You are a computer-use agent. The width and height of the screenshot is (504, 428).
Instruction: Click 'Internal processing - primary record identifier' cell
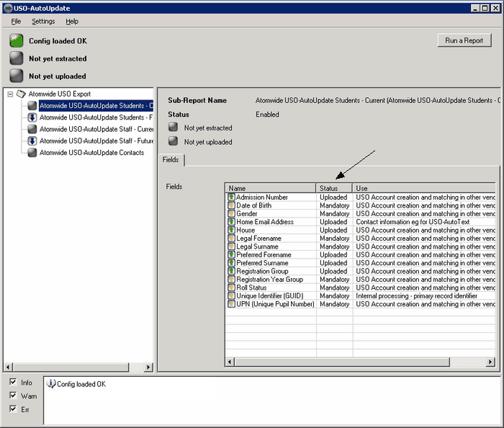[417, 295]
